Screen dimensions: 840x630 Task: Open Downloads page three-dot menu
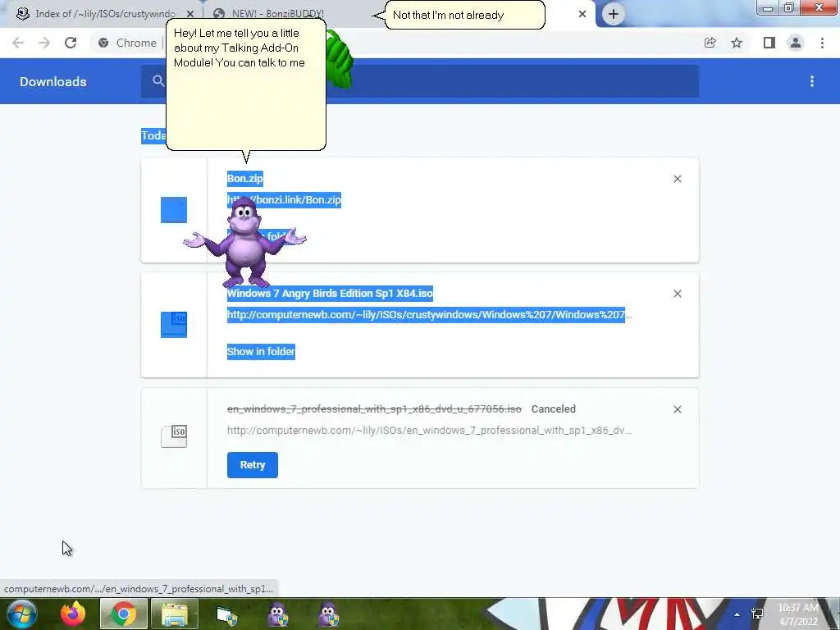812,81
